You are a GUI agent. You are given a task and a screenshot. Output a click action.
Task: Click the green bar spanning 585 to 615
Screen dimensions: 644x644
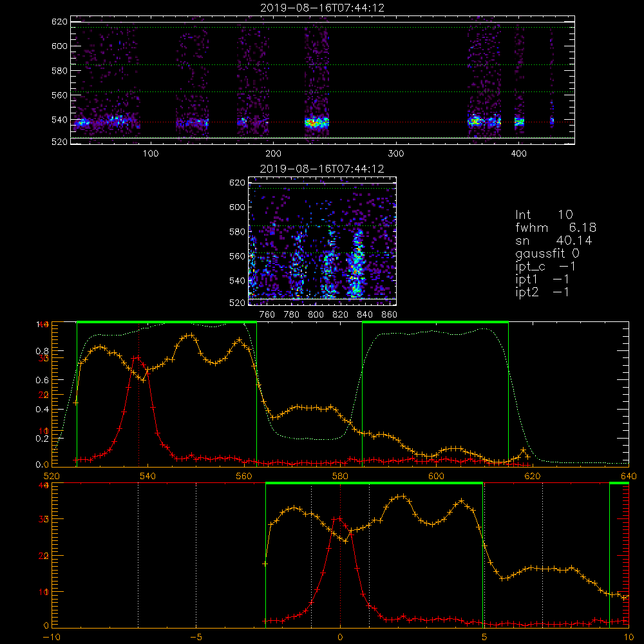pos(435,322)
